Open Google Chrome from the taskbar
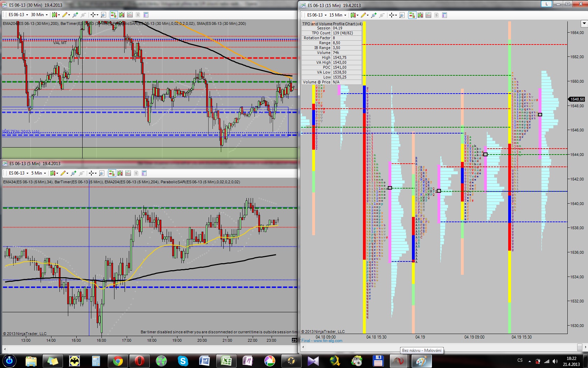 pos(118,361)
